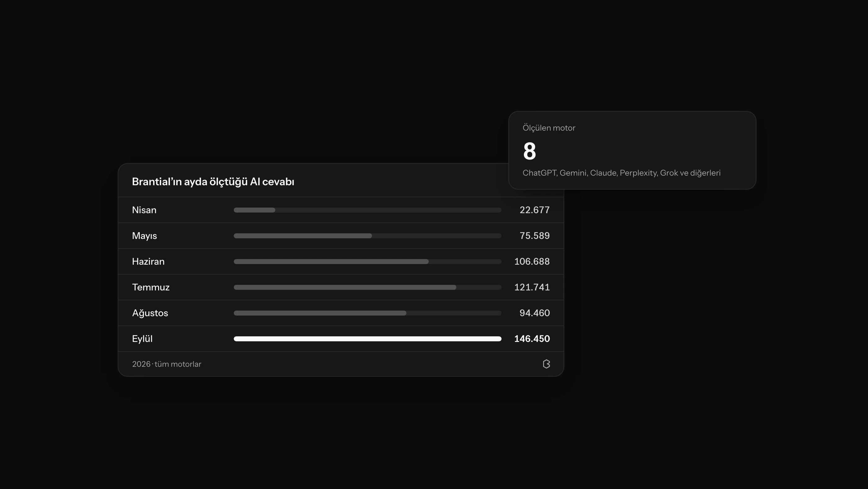Screen dimensions: 868x489
Task: Click the Haziran progress bar
Action: (x=368, y=261)
